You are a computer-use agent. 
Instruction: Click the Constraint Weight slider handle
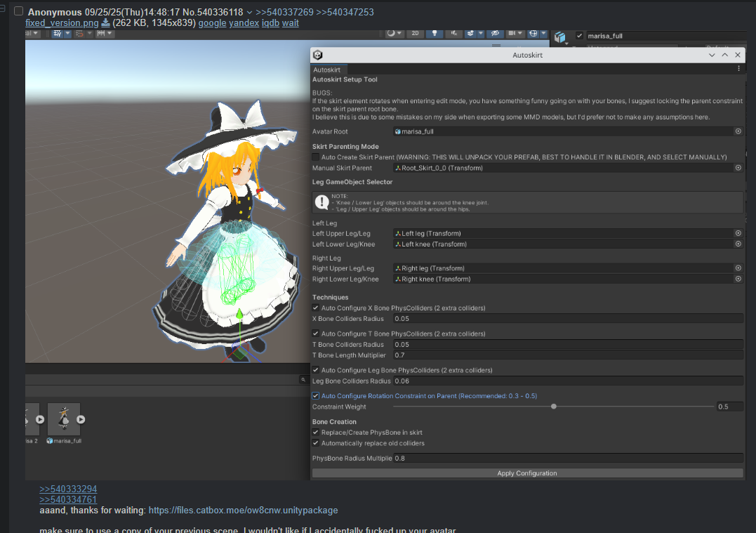coord(554,407)
